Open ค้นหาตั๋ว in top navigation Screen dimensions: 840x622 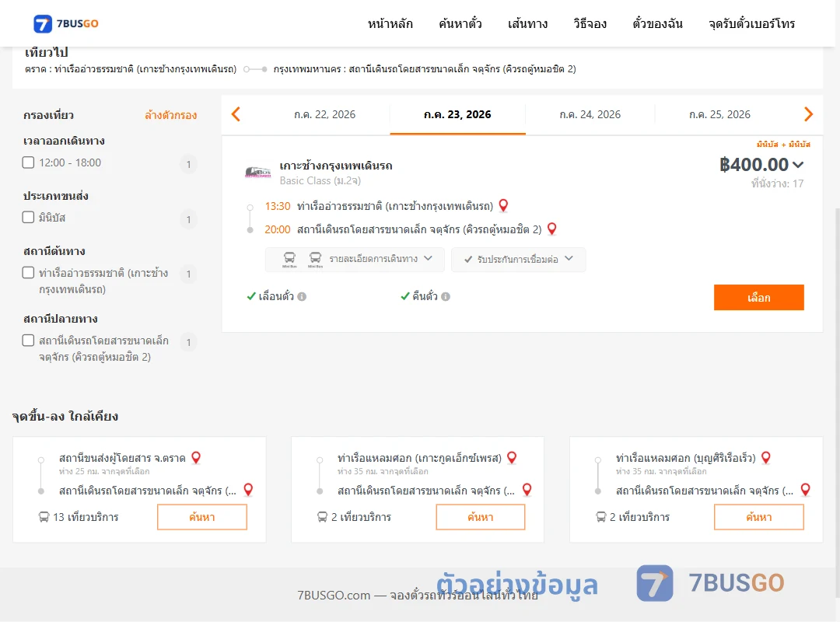point(460,23)
